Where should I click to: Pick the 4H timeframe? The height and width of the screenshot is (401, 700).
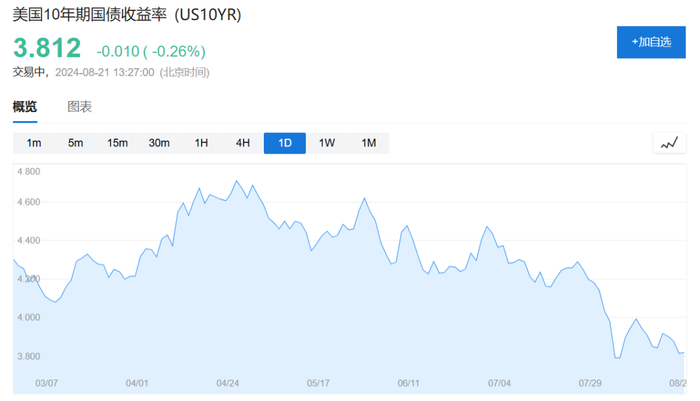(x=243, y=143)
